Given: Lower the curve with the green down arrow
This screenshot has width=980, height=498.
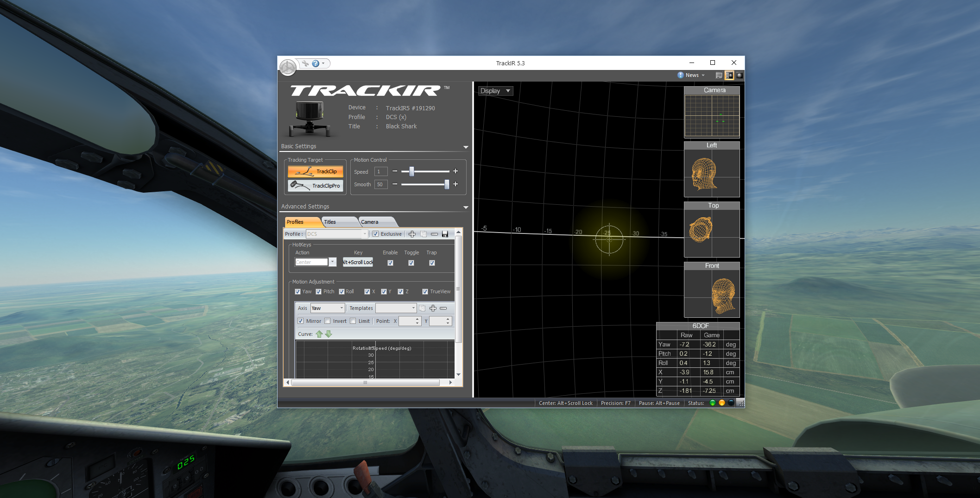Looking at the screenshot, I should pyautogui.click(x=329, y=334).
